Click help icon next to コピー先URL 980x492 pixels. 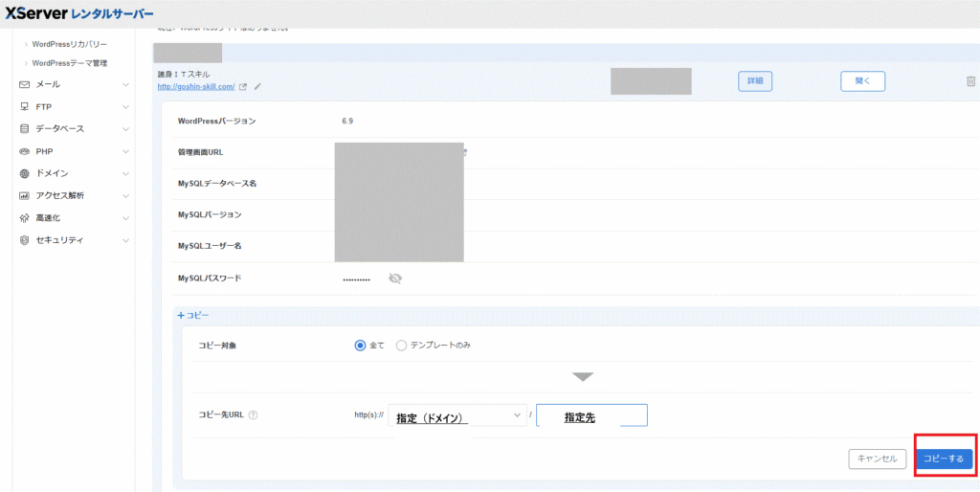pyautogui.click(x=253, y=415)
